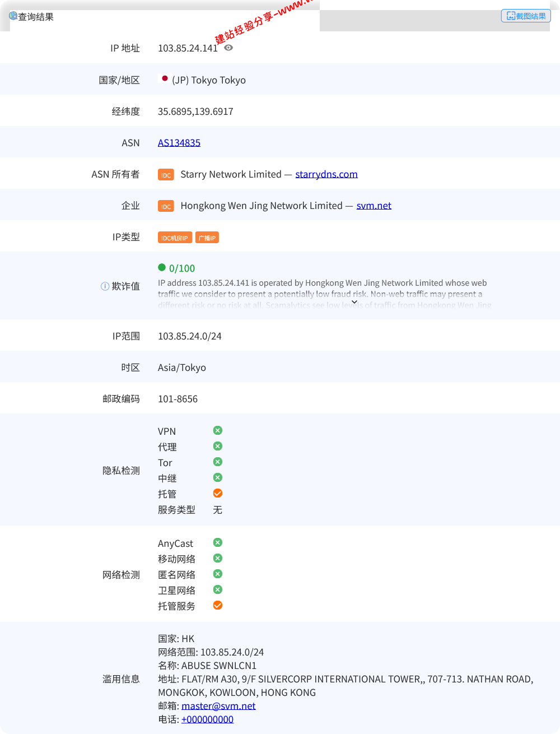The image size is (560, 734).
Task: Click the postal code 101-8656
Action: pyautogui.click(x=178, y=399)
